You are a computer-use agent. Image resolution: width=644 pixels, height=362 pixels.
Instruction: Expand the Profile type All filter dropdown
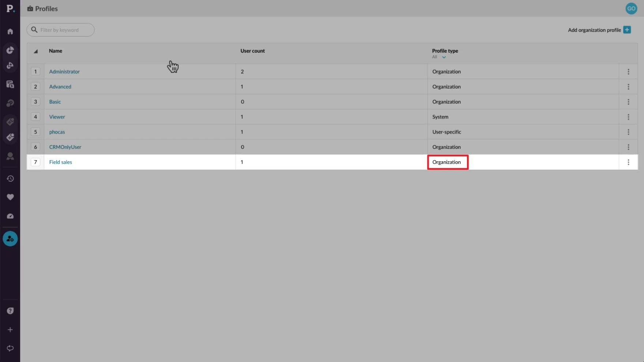(439, 57)
